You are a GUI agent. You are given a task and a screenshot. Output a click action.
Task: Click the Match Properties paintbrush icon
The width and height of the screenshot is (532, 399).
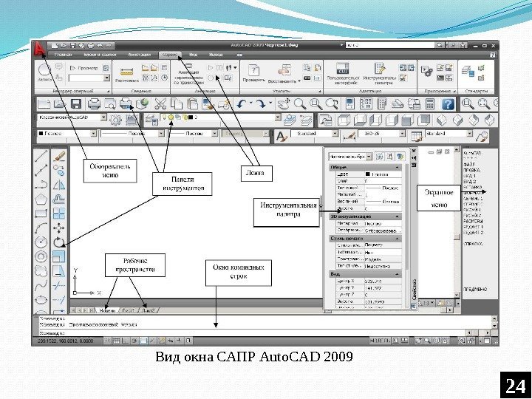click(208, 104)
